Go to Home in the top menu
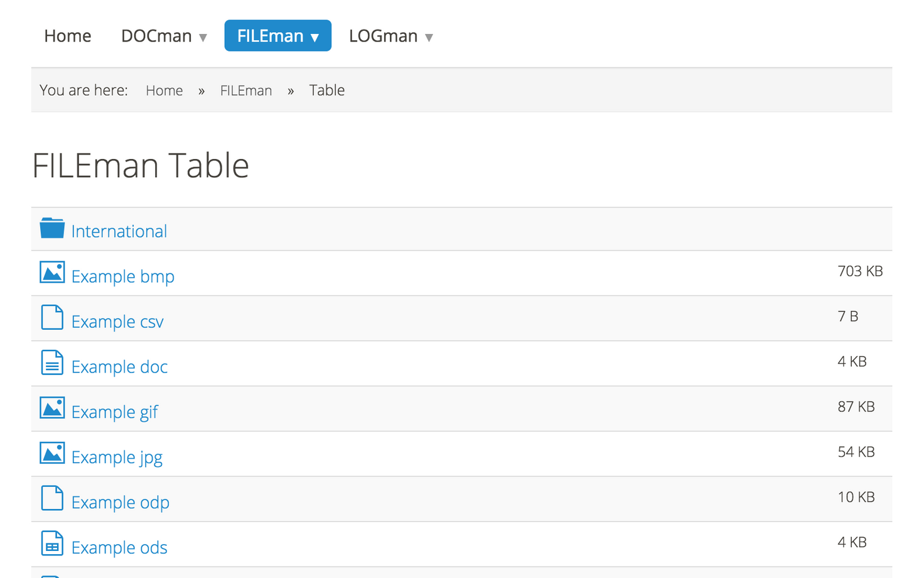 pyautogui.click(x=68, y=36)
